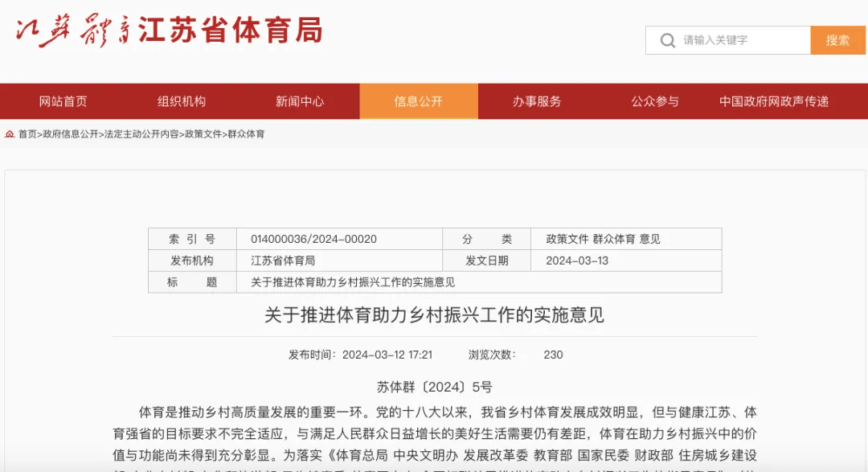Click the magnifying glass search icon
The width and height of the screenshot is (868, 472).
(667, 39)
